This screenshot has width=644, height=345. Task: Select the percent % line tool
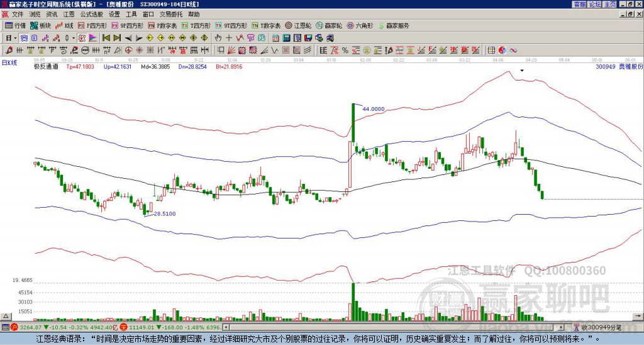(345, 50)
